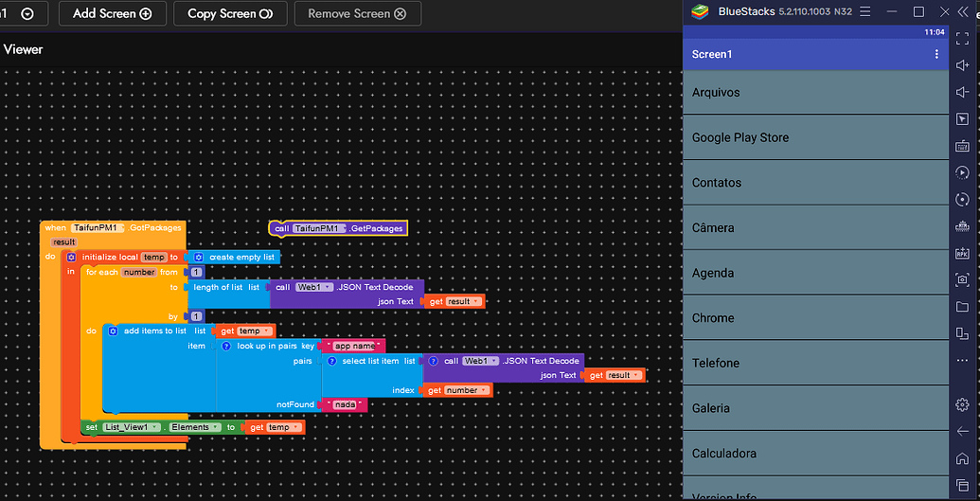Image resolution: width=980 pixels, height=501 pixels.
Task: Select Galeria in the emulator list
Action: click(x=816, y=407)
